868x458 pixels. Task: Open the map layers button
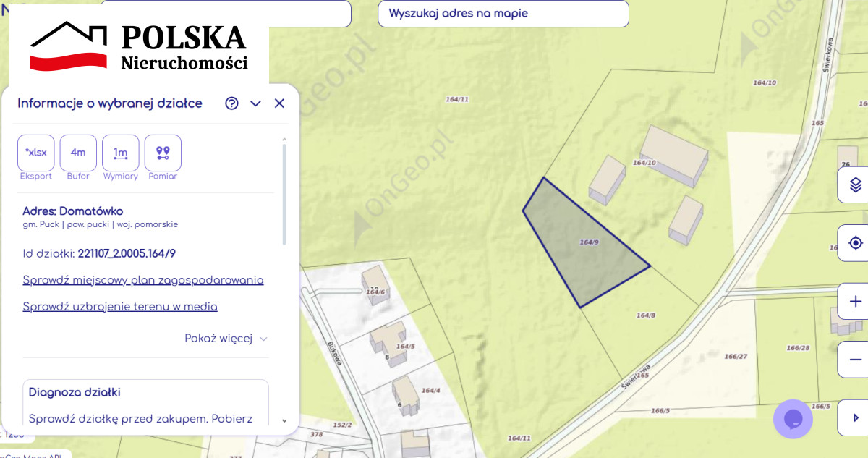tap(855, 185)
